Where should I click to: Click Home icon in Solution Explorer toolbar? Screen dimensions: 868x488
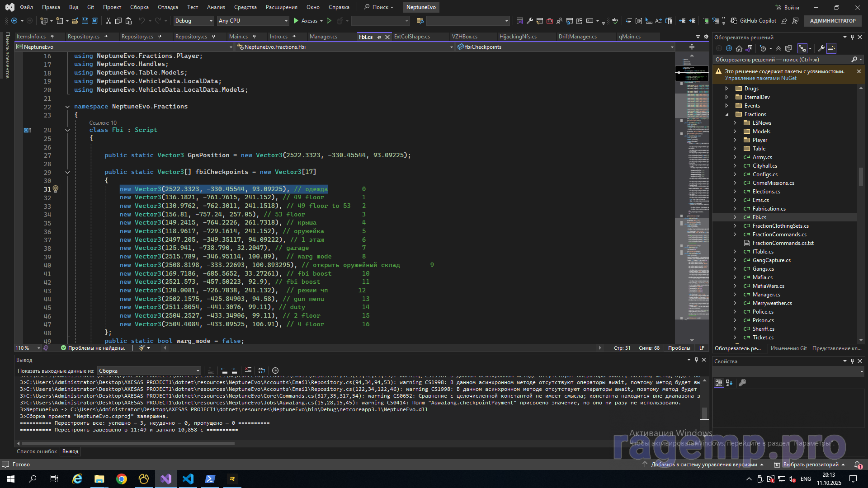(739, 48)
